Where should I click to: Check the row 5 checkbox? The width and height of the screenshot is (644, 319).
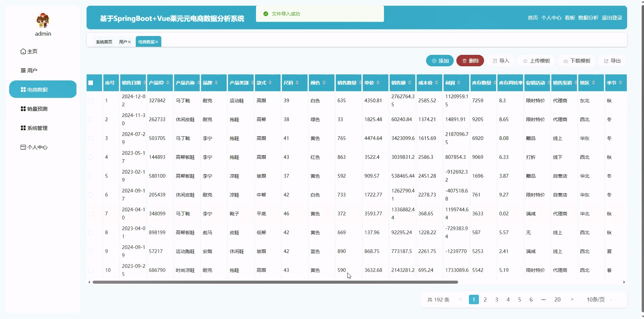91,176
